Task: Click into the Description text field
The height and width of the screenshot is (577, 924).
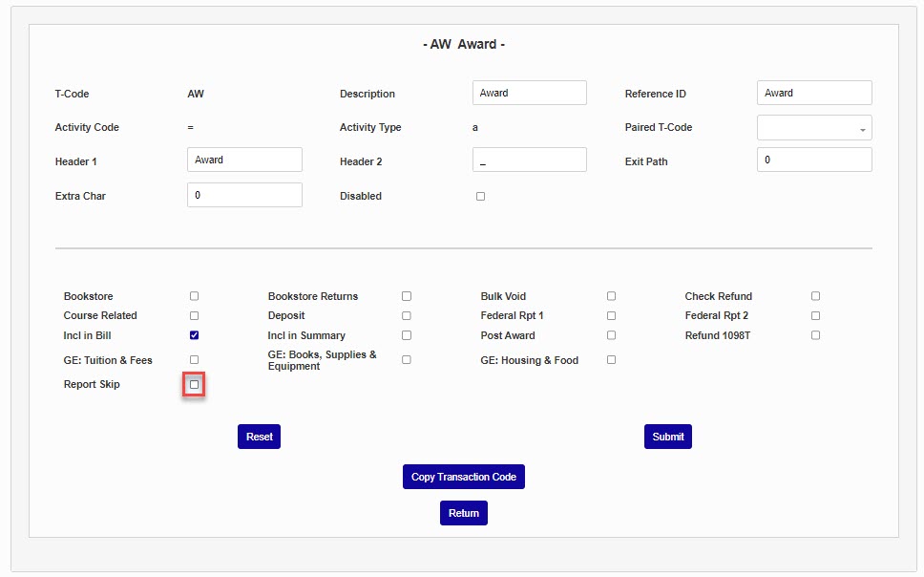Action: click(x=529, y=93)
